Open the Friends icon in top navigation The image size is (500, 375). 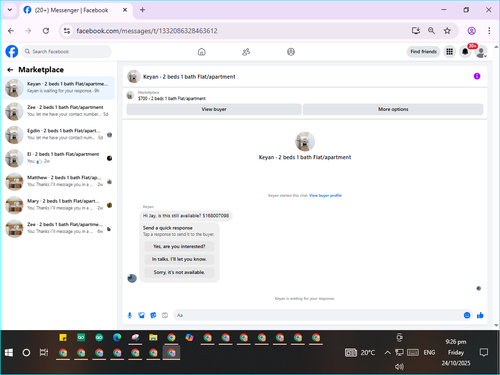[246, 52]
